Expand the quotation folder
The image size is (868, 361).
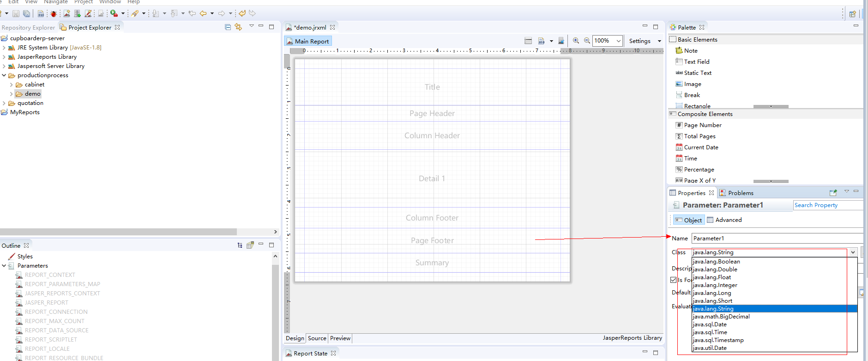coord(4,103)
